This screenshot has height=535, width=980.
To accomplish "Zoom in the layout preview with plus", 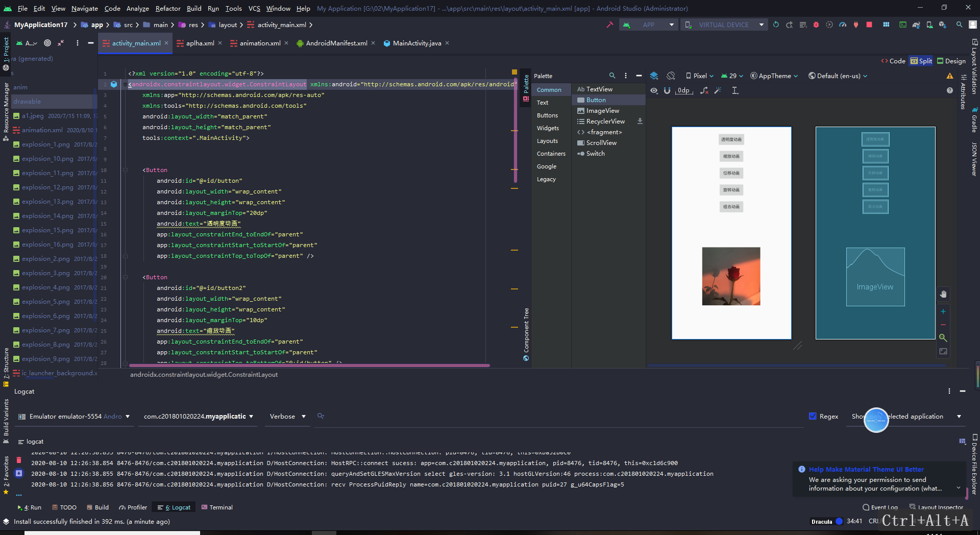I will tap(943, 311).
